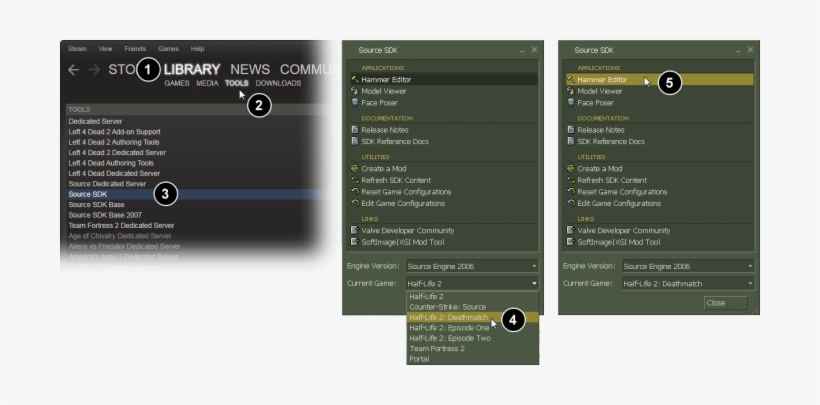The width and height of the screenshot is (820, 405).
Task: Choose Half-Life 2: Episode One from list
Action: 472,328
